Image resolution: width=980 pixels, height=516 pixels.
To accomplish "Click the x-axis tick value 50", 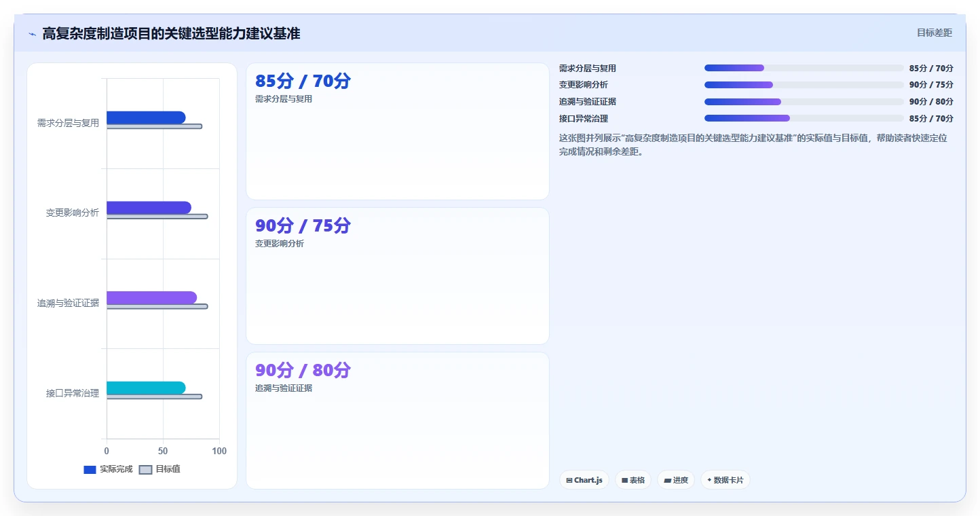I will point(163,451).
